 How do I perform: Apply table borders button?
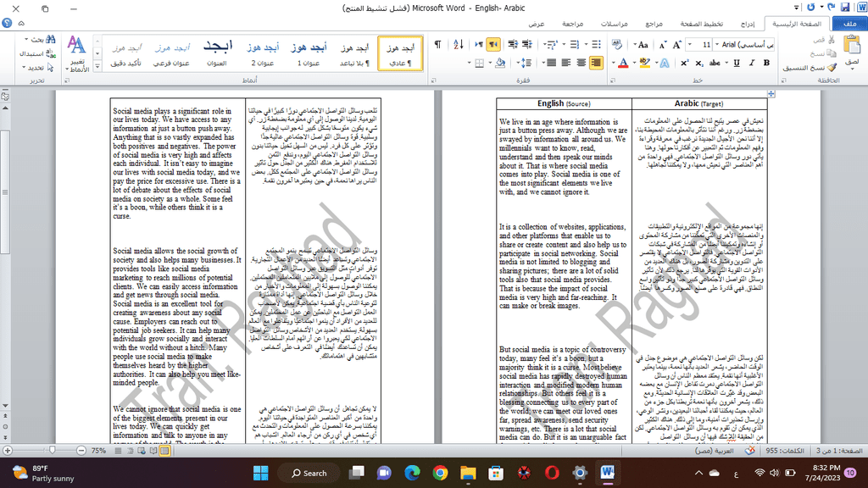click(x=480, y=63)
